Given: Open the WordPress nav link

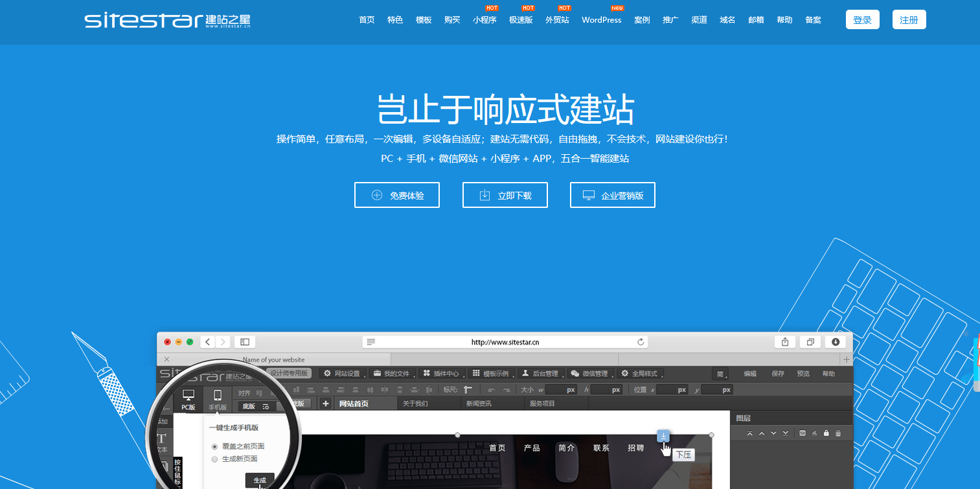Looking at the screenshot, I should pos(602,20).
